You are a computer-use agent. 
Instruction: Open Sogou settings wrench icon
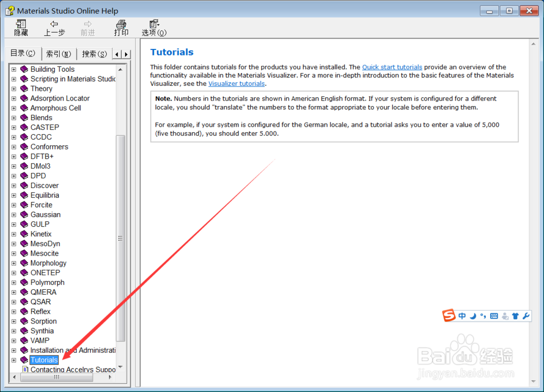(526, 316)
